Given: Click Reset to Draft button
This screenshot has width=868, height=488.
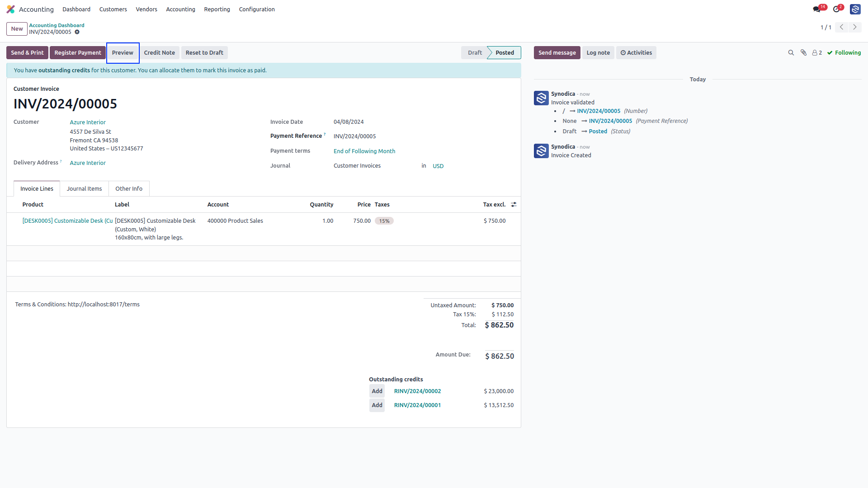Looking at the screenshot, I should 204,53.
